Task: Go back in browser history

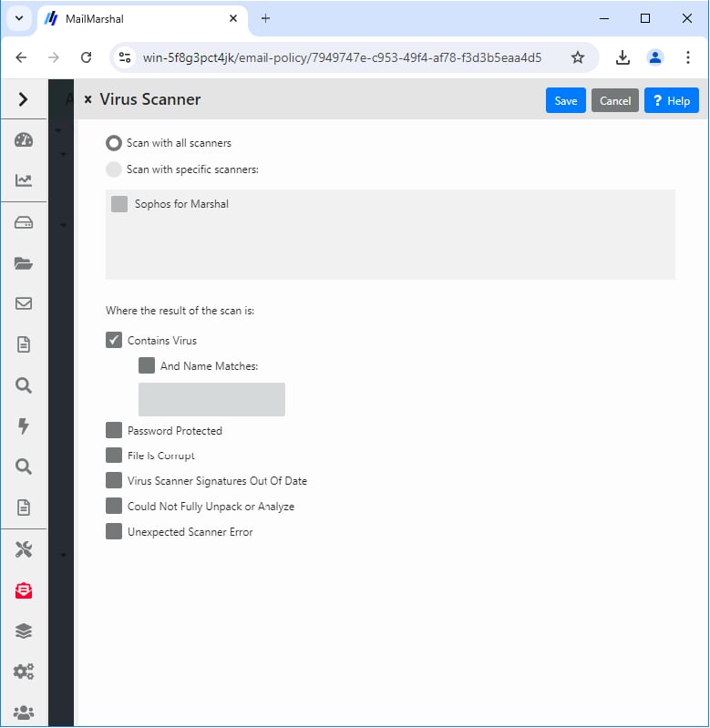Action: pyautogui.click(x=21, y=57)
